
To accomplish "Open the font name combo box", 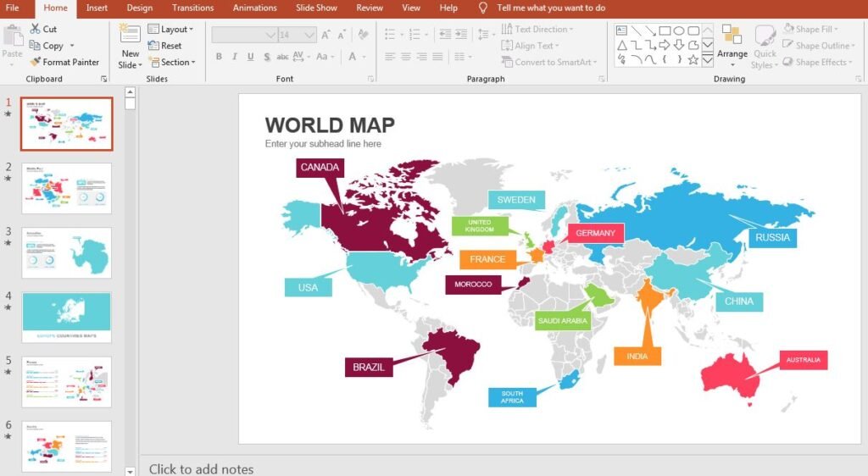I will click(x=244, y=35).
